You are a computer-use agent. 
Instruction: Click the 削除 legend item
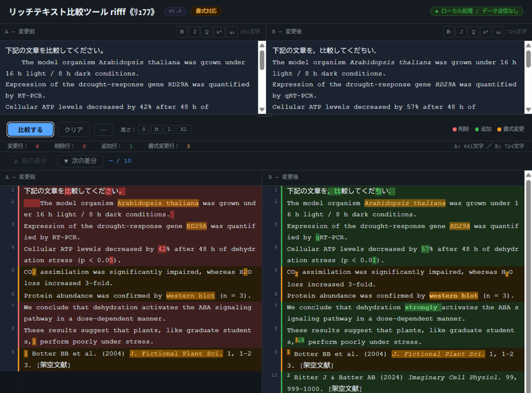(461, 129)
